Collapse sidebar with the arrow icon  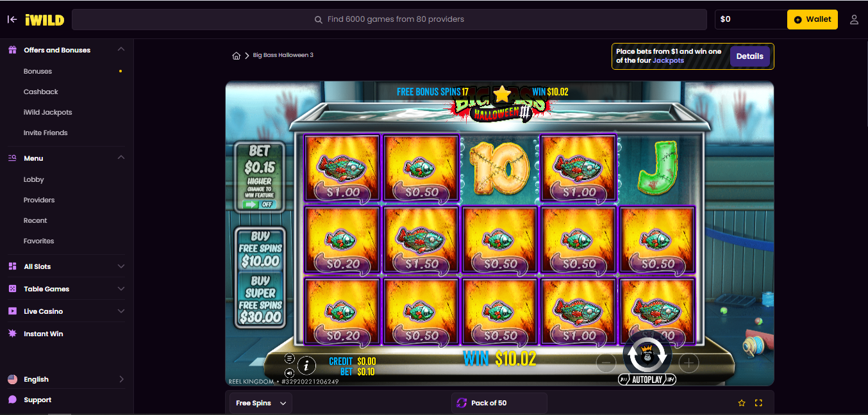pos(12,19)
